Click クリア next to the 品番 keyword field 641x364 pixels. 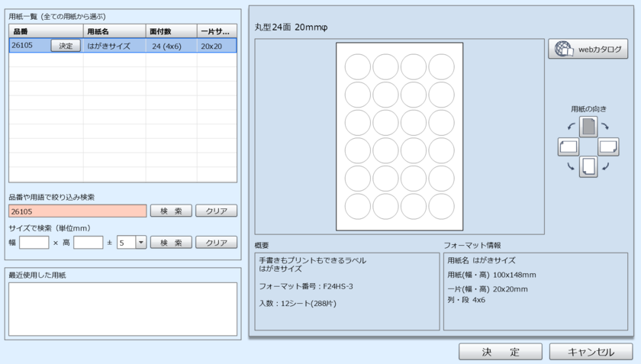tap(216, 211)
